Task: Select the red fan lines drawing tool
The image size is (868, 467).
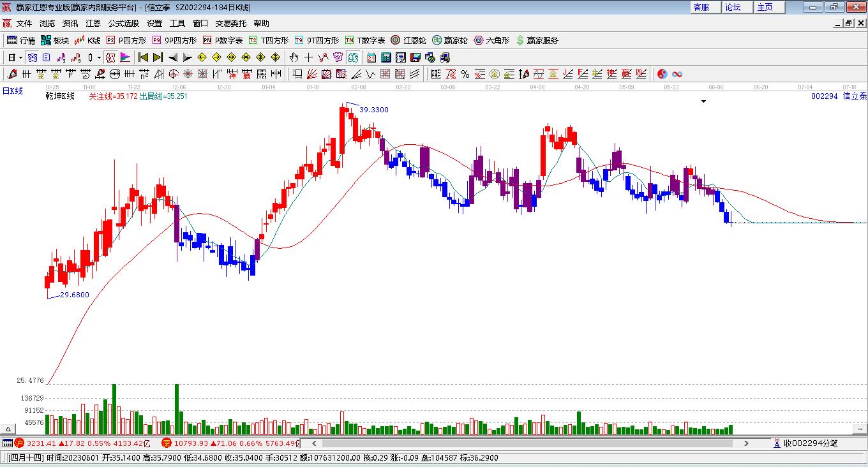Action: coord(311,74)
